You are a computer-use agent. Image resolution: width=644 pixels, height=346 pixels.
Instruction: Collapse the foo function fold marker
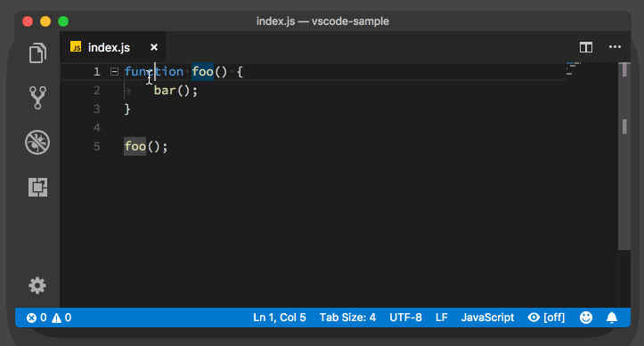114,72
